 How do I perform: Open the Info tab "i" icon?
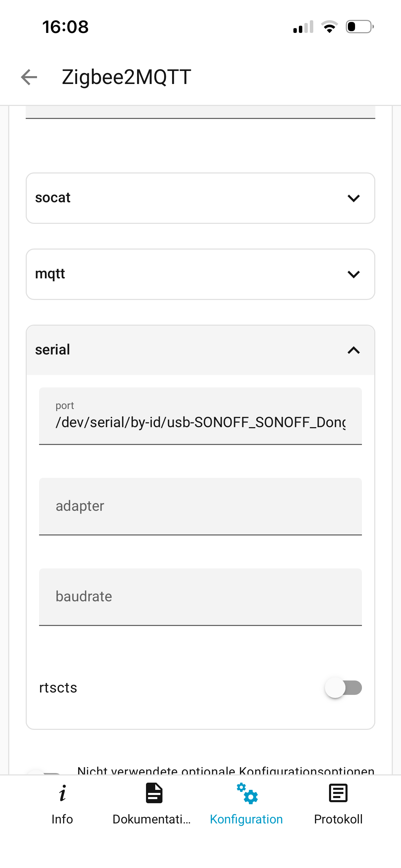62,793
